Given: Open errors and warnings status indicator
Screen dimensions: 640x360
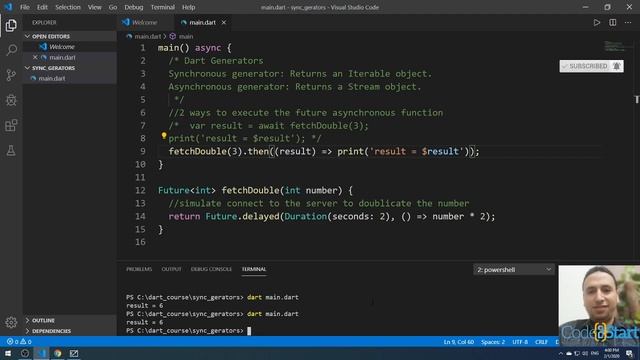Looking at the screenshot, I should [x=19, y=342].
